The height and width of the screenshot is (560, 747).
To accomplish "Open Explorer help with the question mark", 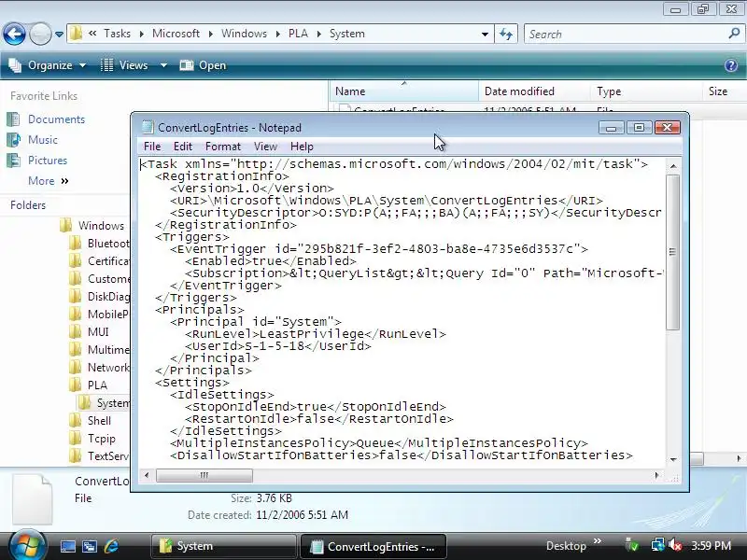I will tap(731, 65).
